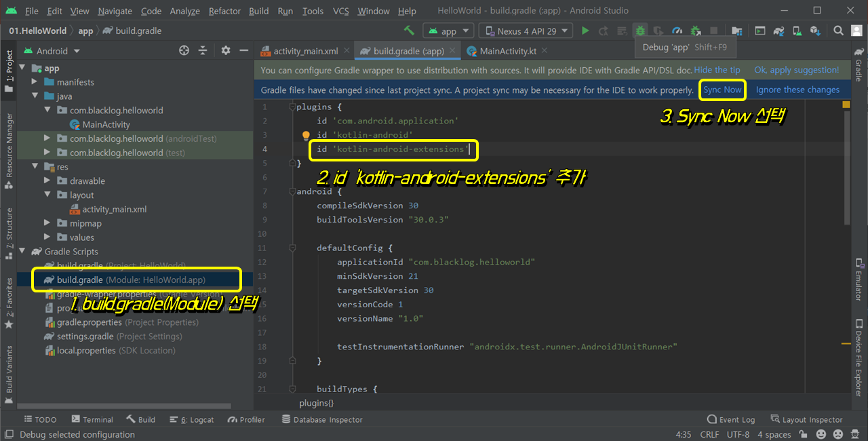Open the Analyze menu

[185, 11]
